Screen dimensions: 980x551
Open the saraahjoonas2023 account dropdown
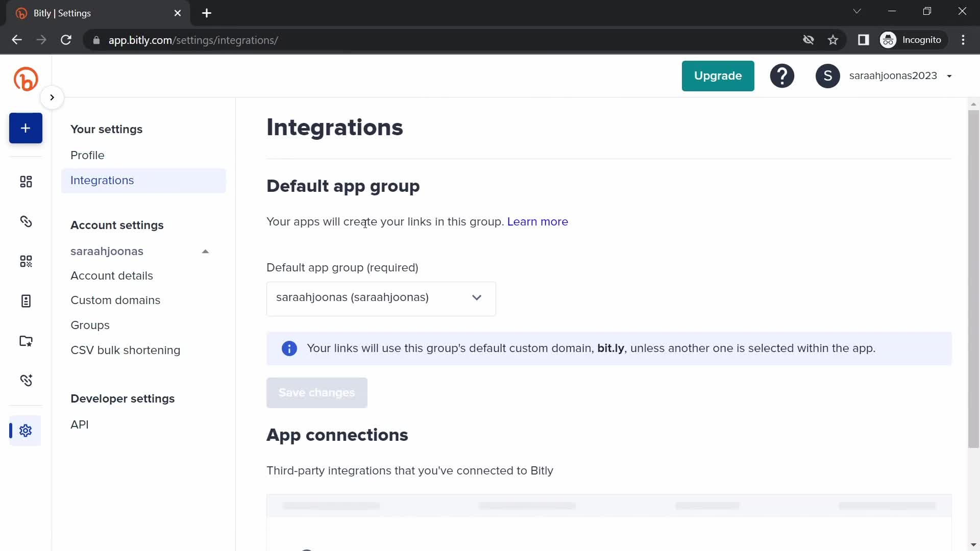[900, 76]
